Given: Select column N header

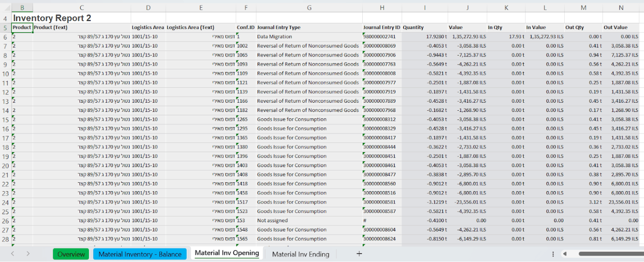Looking at the screenshot, I should coord(621,8).
